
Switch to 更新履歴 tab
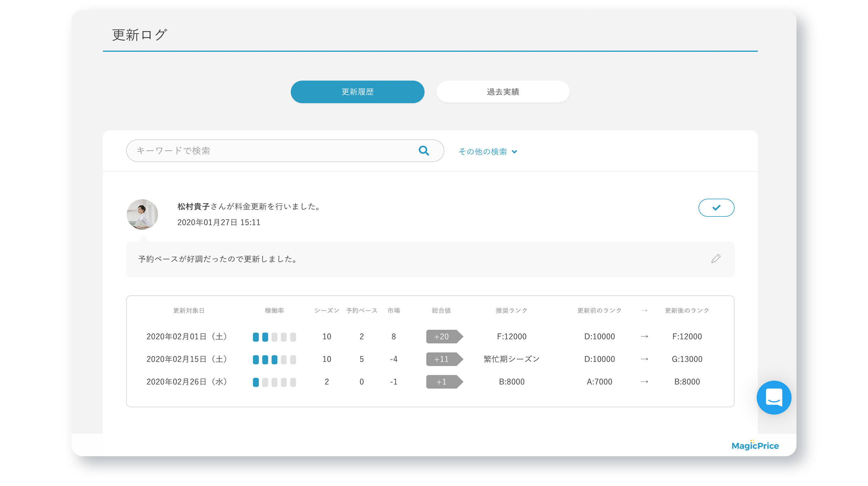[357, 92]
